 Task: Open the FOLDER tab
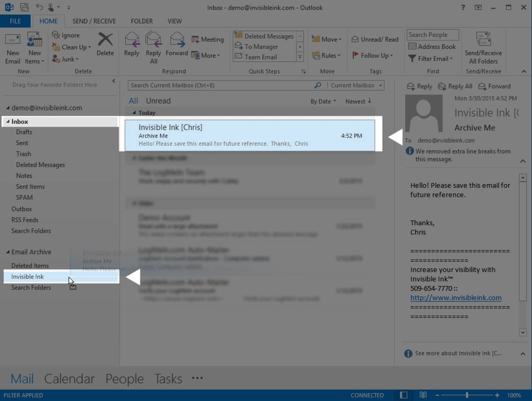(x=142, y=21)
